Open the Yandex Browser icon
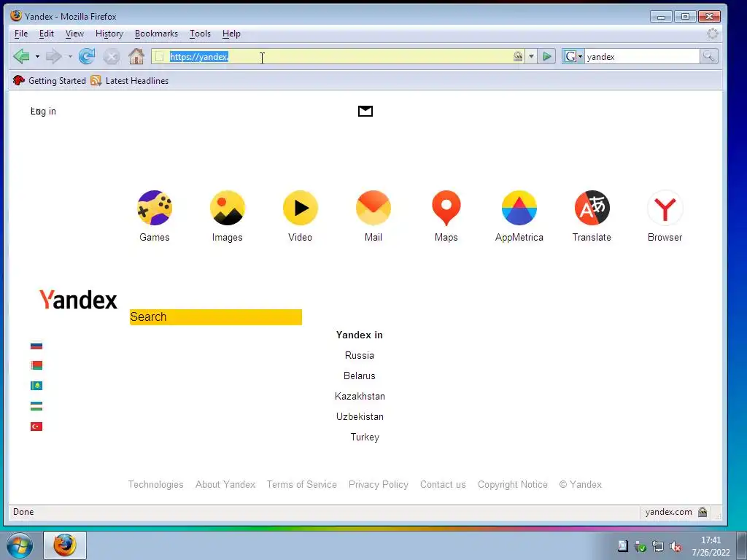 click(665, 208)
